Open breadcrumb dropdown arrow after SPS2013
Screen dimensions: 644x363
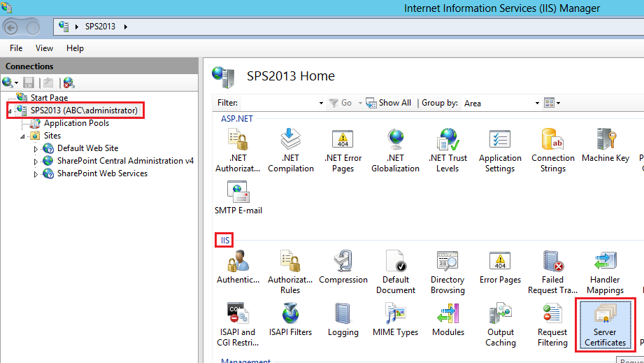[126, 27]
